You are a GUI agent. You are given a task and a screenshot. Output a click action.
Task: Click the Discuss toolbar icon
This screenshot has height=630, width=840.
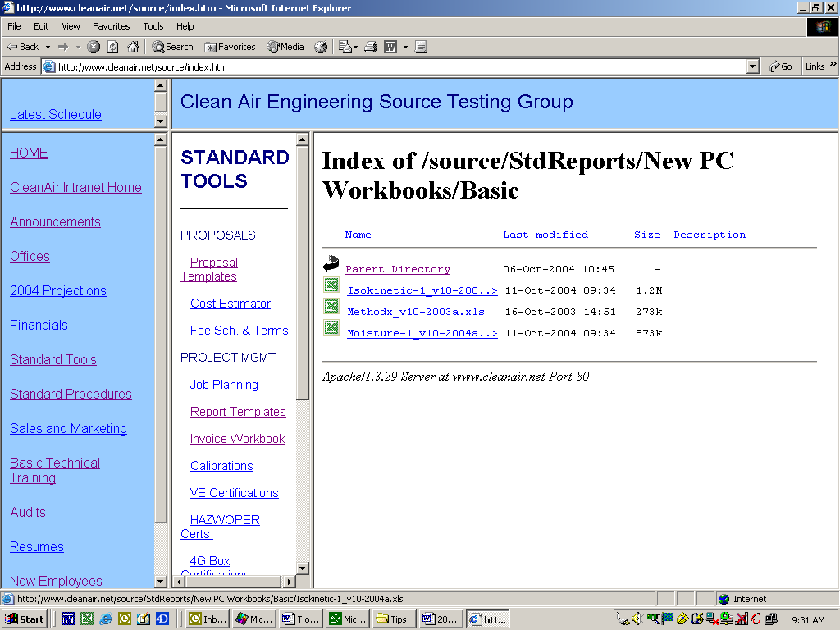pyautogui.click(x=421, y=47)
